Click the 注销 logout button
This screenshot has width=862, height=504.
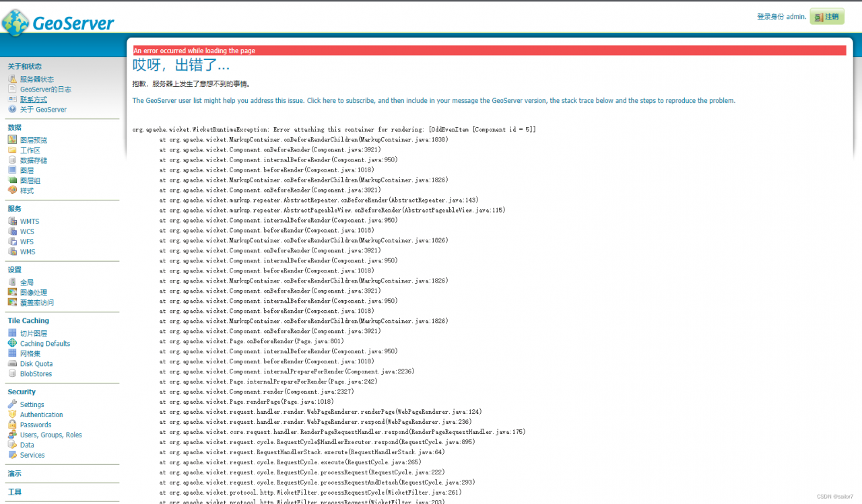pos(827,17)
